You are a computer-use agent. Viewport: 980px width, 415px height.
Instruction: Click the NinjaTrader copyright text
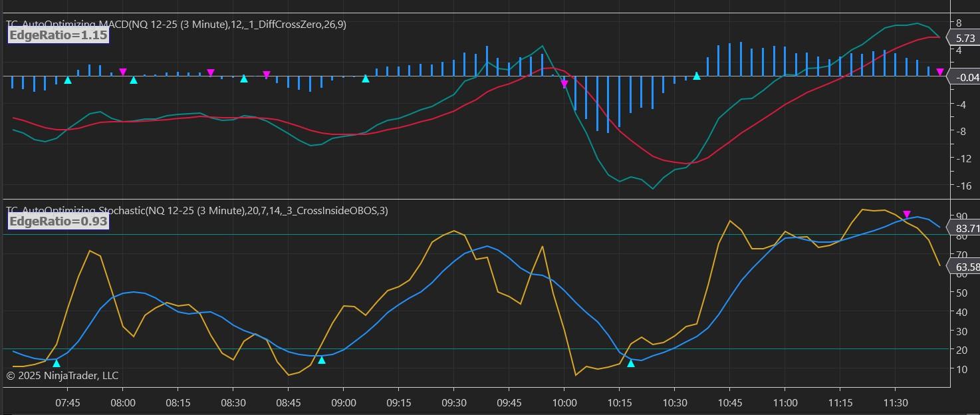tap(62, 376)
